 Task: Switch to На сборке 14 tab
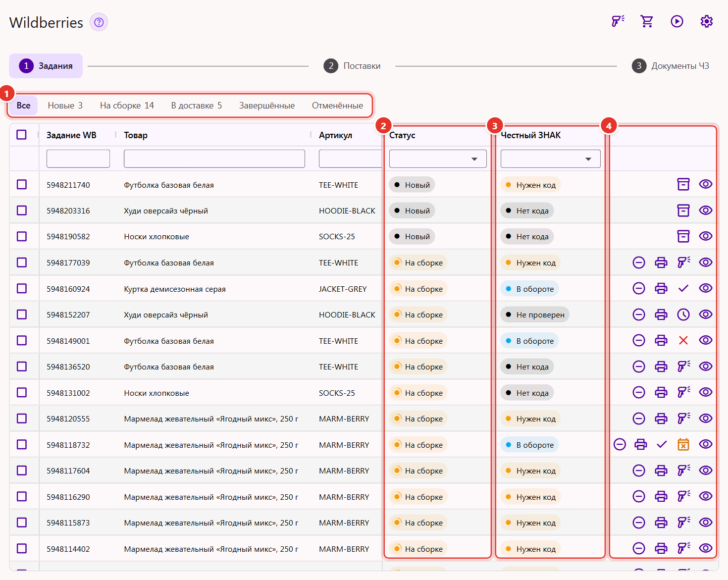pos(127,105)
